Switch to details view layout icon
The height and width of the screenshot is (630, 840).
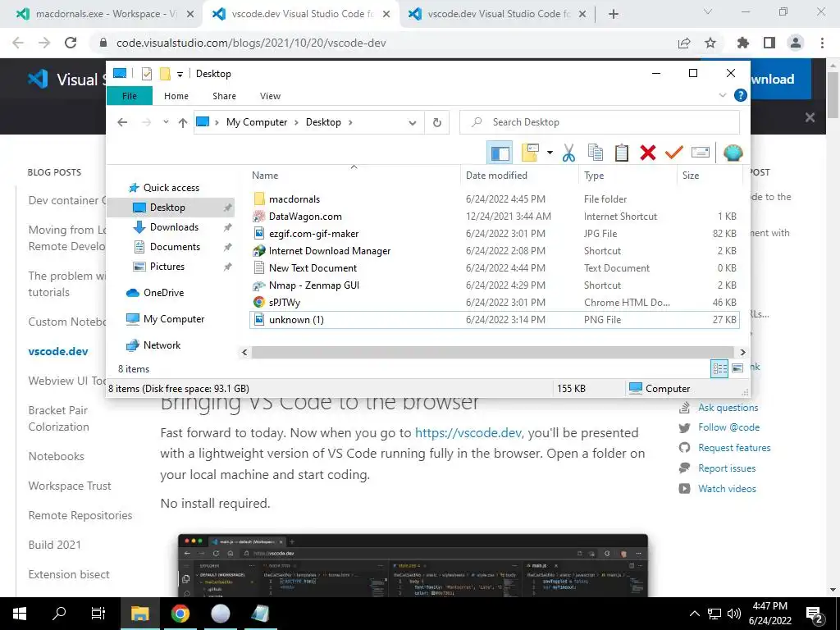point(719,368)
